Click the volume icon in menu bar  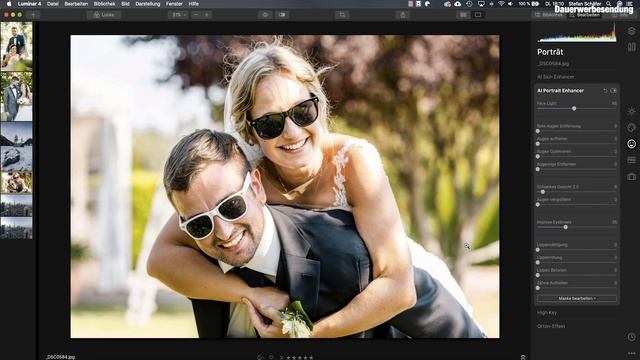point(511,4)
